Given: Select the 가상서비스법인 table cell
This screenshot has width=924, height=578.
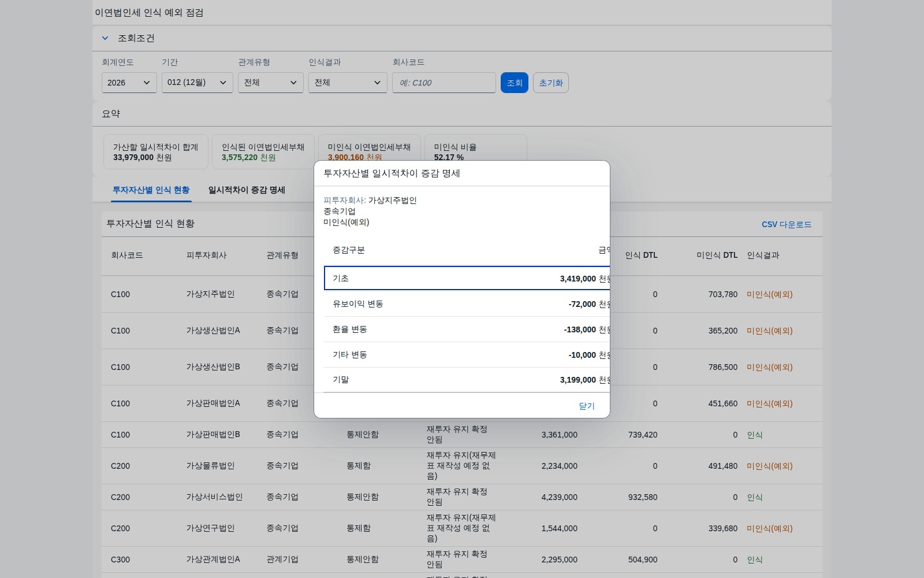Looking at the screenshot, I should 214,497.
